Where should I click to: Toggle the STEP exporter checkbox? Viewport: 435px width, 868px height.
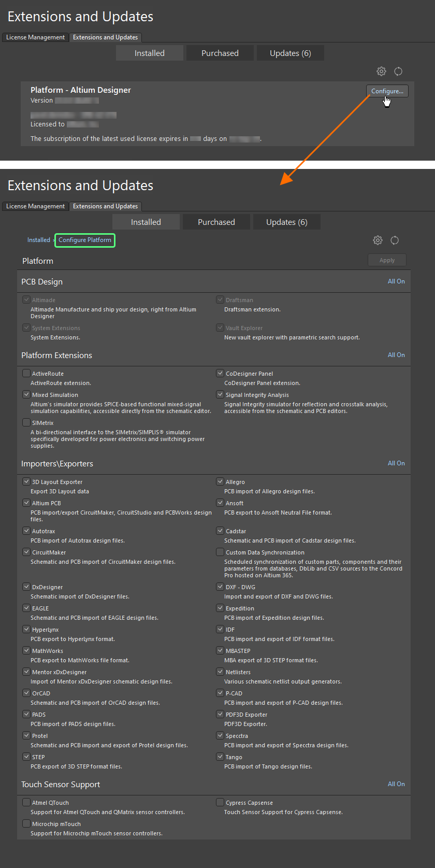(26, 757)
